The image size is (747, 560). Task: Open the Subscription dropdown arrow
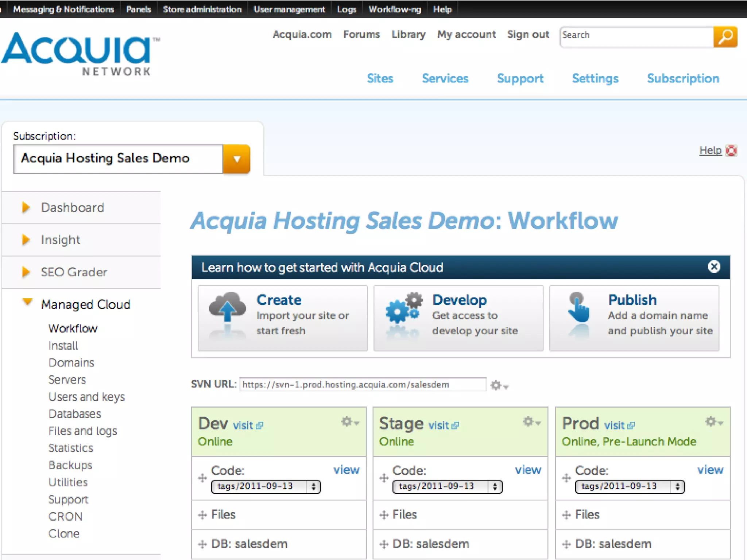pos(237,159)
